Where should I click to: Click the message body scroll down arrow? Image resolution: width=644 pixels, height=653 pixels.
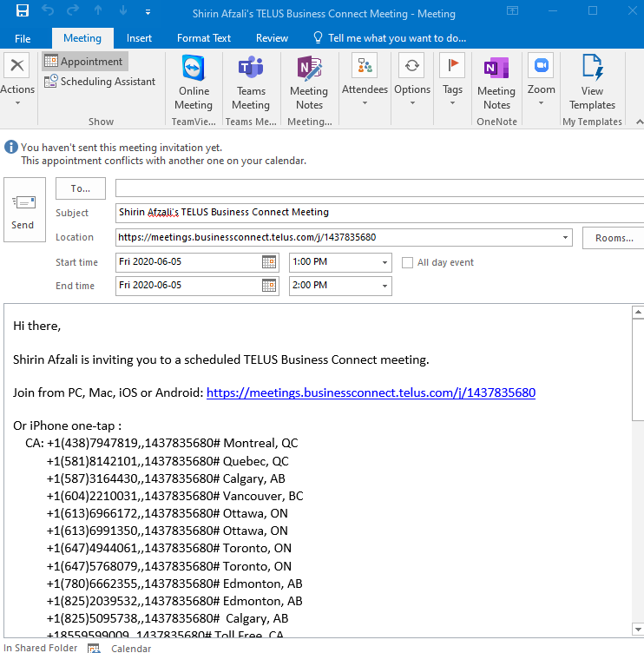click(638, 629)
